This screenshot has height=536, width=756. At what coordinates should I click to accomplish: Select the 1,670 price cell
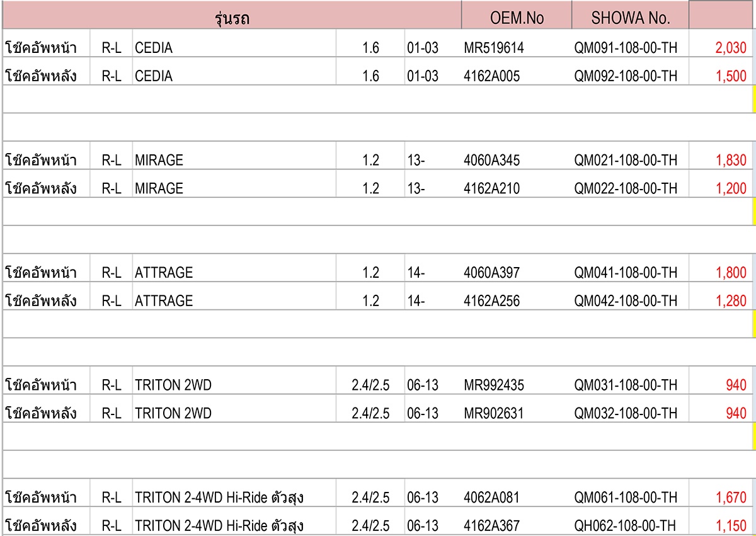(721, 498)
